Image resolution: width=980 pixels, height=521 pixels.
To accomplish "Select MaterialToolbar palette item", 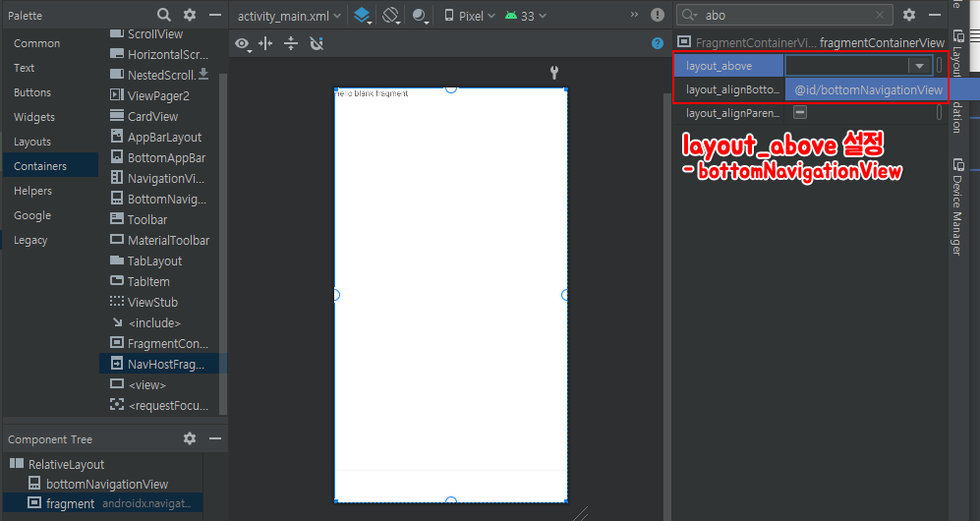I will [159, 240].
